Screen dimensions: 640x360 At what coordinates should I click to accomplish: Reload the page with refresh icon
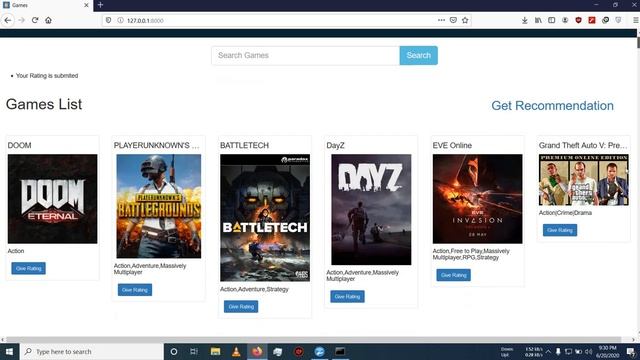point(35,20)
